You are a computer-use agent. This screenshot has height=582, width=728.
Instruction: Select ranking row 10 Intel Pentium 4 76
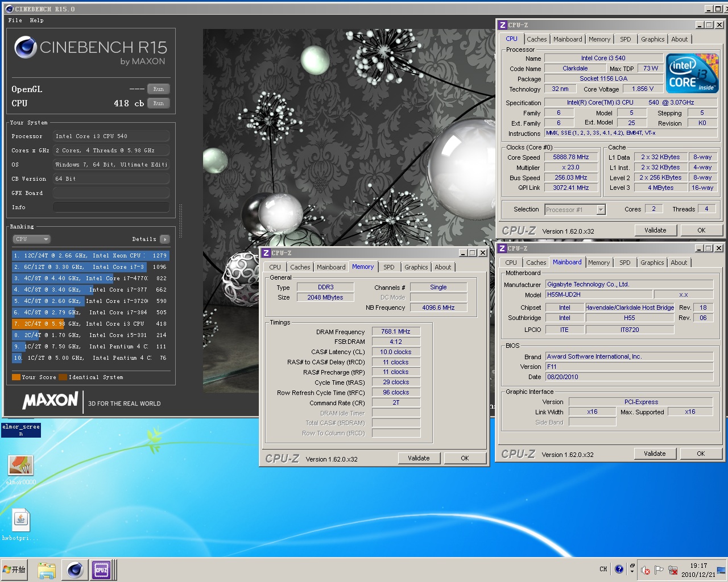coord(90,358)
